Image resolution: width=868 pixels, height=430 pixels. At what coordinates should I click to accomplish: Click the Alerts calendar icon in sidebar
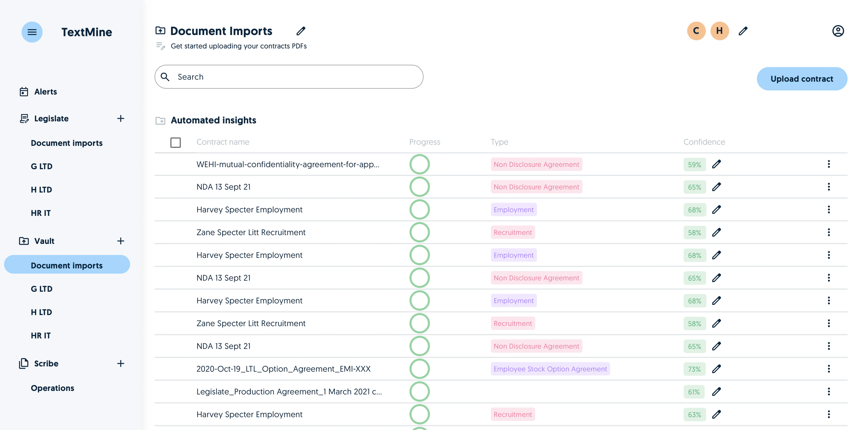click(x=24, y=92)
